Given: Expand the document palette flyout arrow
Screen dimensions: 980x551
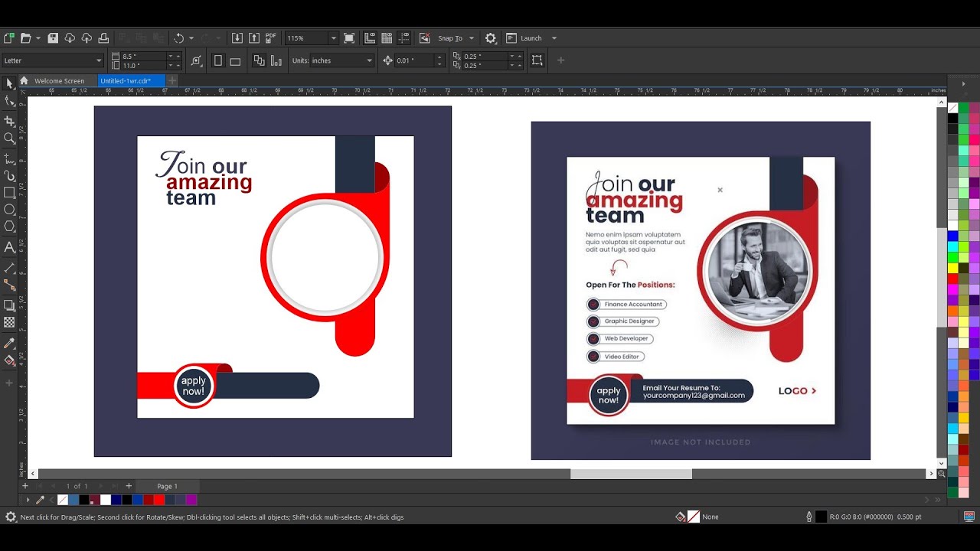Looking at the screenshot, I should [28, 500].
